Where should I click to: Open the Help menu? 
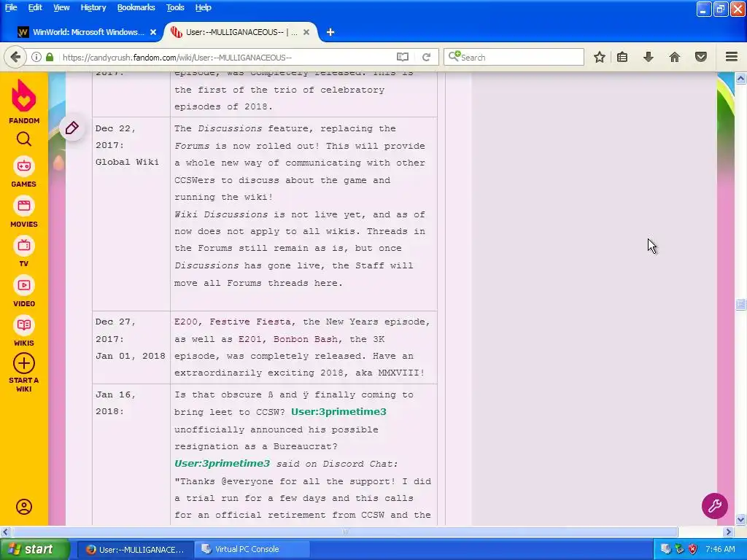click(x=203, y=7)
